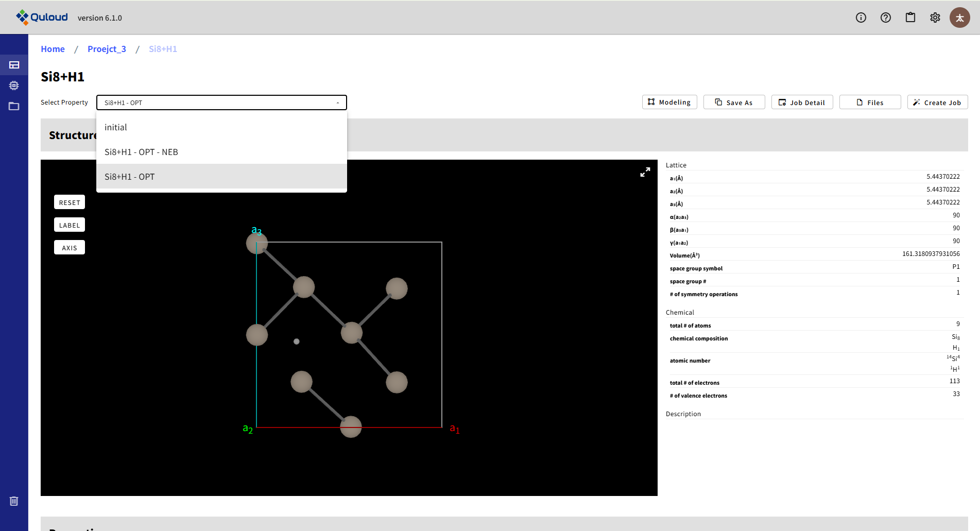
Task: Open the Job Detail button
Action: tap(802, 102)
